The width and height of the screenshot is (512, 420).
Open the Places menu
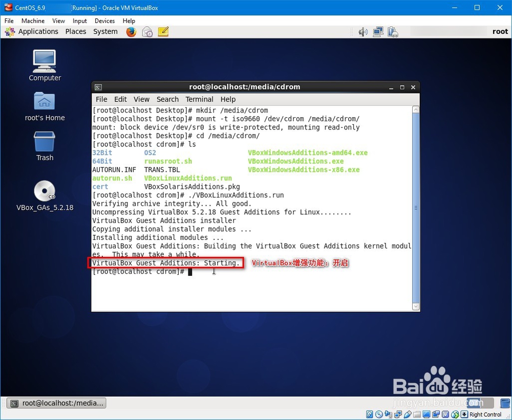76,32
